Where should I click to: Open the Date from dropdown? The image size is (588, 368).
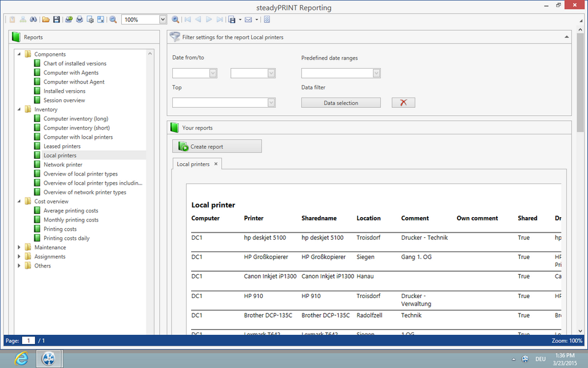[213, 73]
